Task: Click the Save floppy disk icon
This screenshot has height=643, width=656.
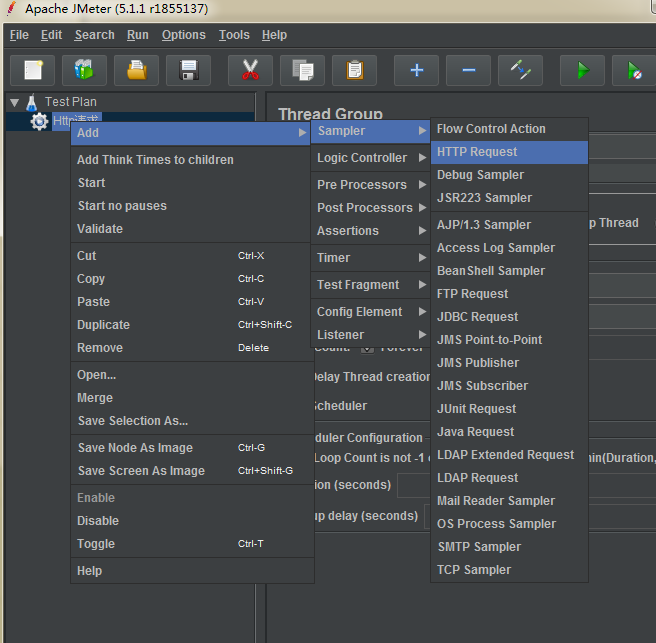Action: [188, 70]
